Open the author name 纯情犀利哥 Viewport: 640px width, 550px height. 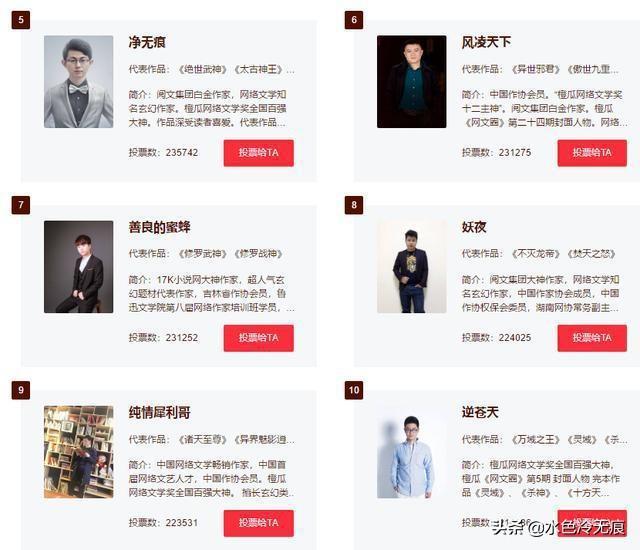coord(160,412)
